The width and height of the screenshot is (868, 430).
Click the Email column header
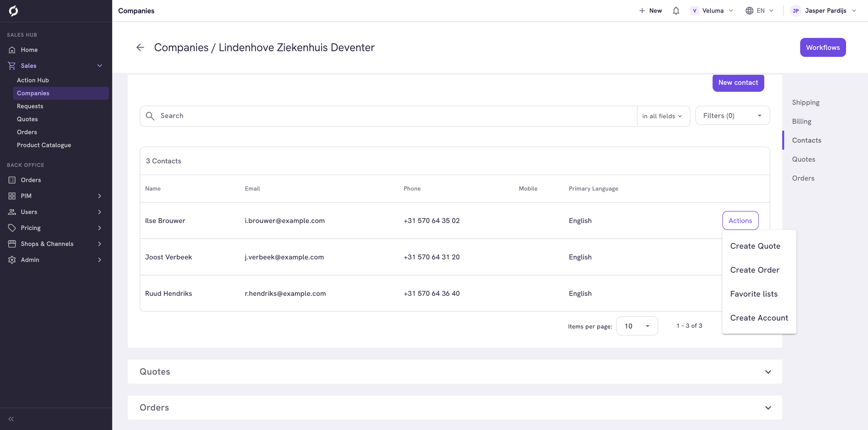click(x=252, y=189)
